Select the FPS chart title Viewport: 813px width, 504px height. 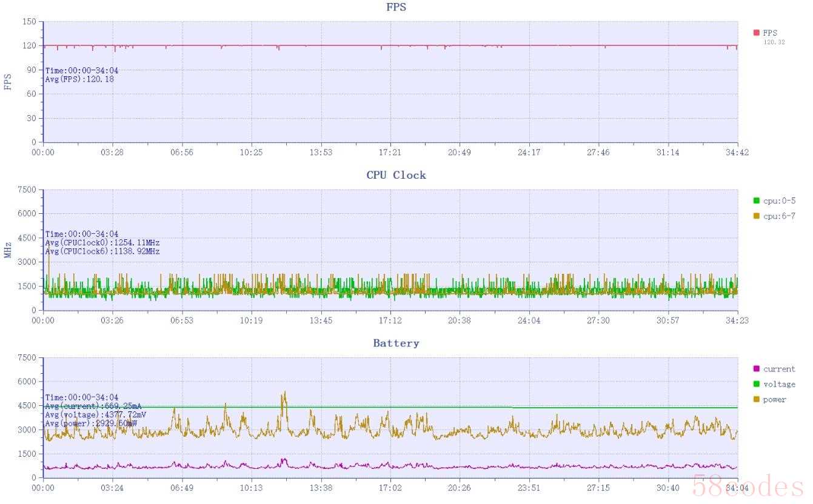pyautogui.click(x=396, y=7)
